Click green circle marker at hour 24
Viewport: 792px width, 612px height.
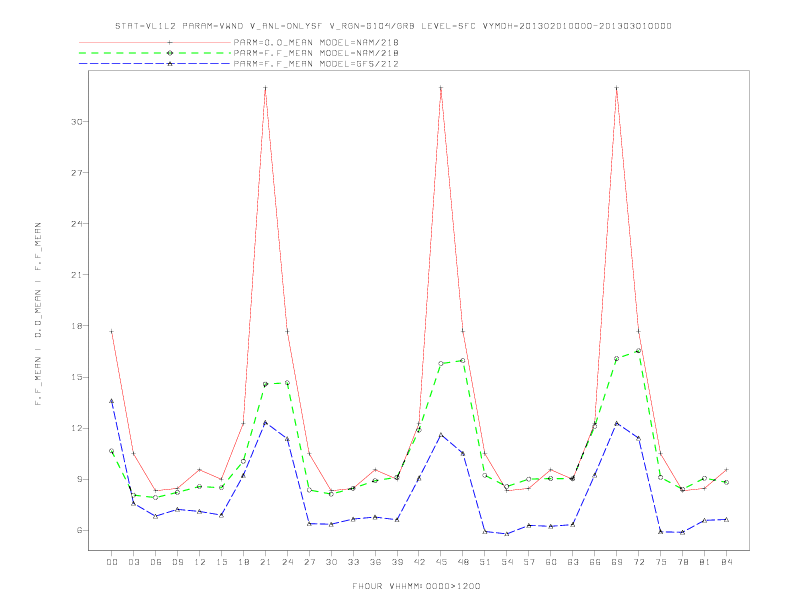(287, 383)
